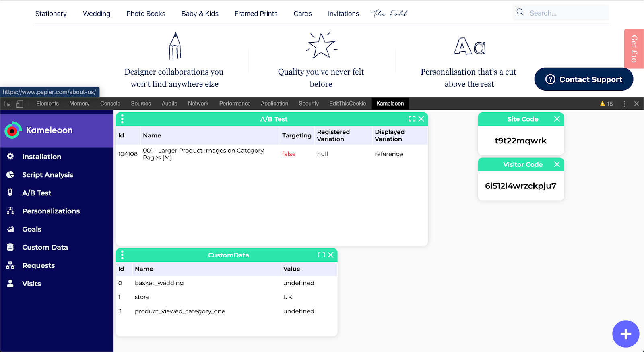The height and width of the screenshot is (352, 644).
Task: Click the blue plus floating button
Action: (x=625, y=334)
